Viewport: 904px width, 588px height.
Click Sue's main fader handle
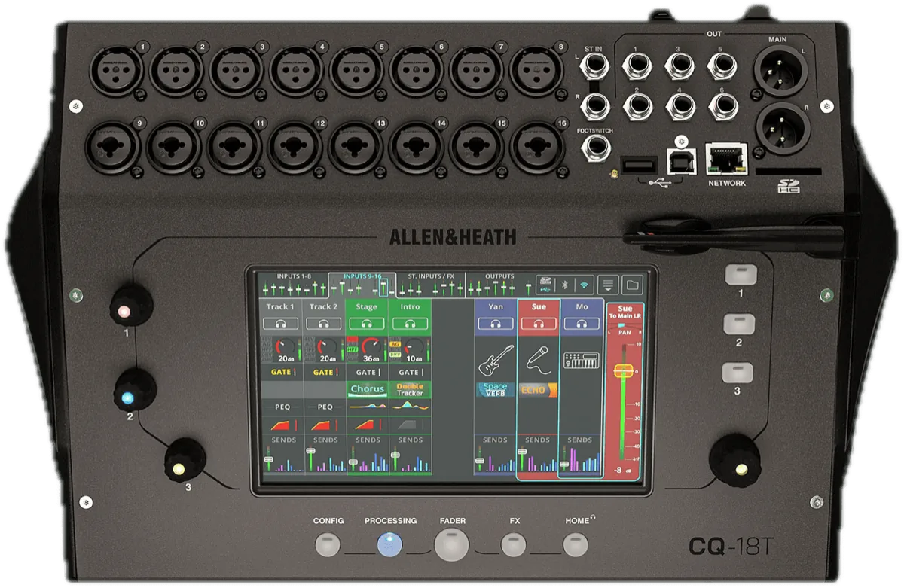[x=624, y=371]
